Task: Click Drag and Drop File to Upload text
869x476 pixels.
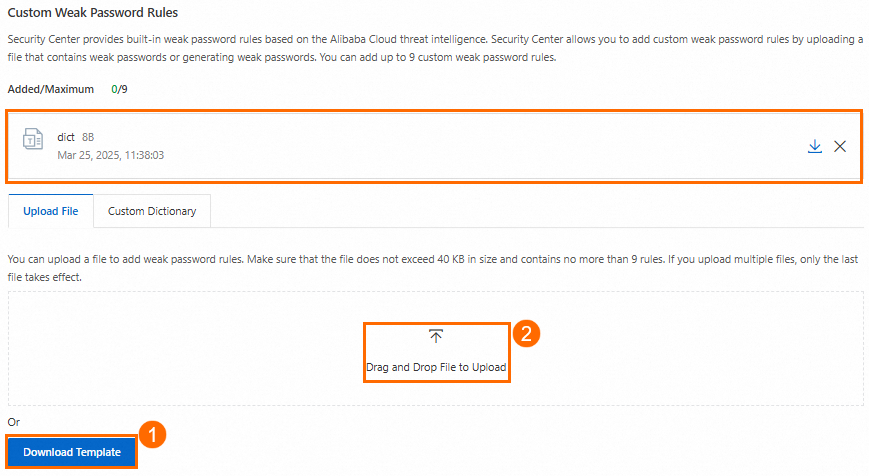Action: (x=436, y=368)
